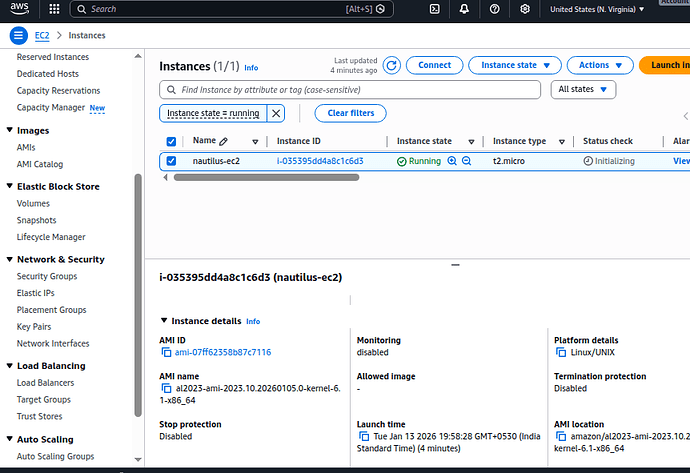The width and height of the screenshot is (690, 473).
Task: Copy the AMI name value
Action: point(166,388)
